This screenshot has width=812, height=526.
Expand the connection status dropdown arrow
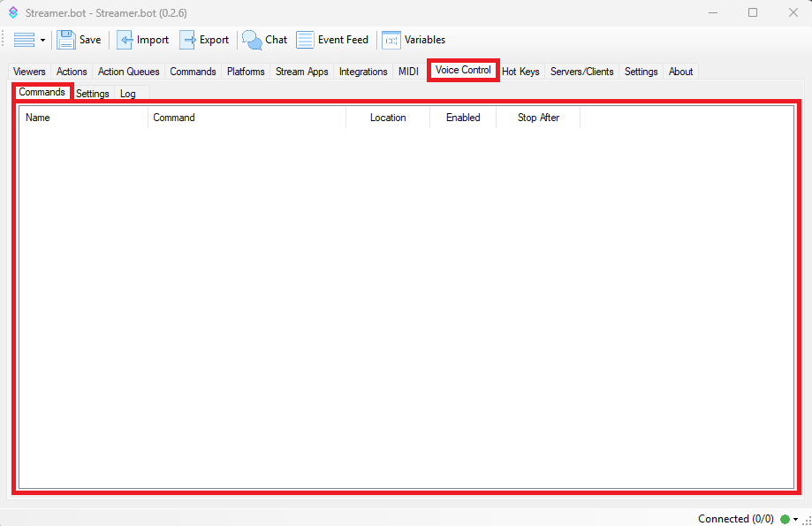(796, 520)
